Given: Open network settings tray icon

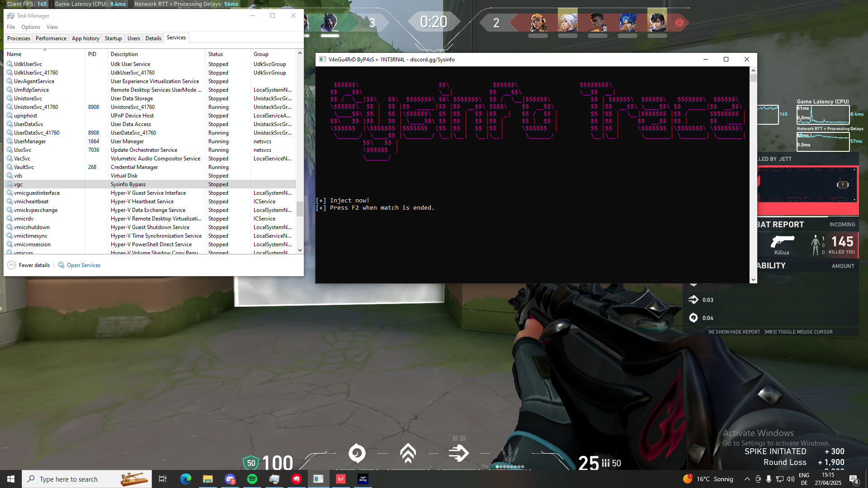Looking at the screenshot, I should [x=780, y=479].
